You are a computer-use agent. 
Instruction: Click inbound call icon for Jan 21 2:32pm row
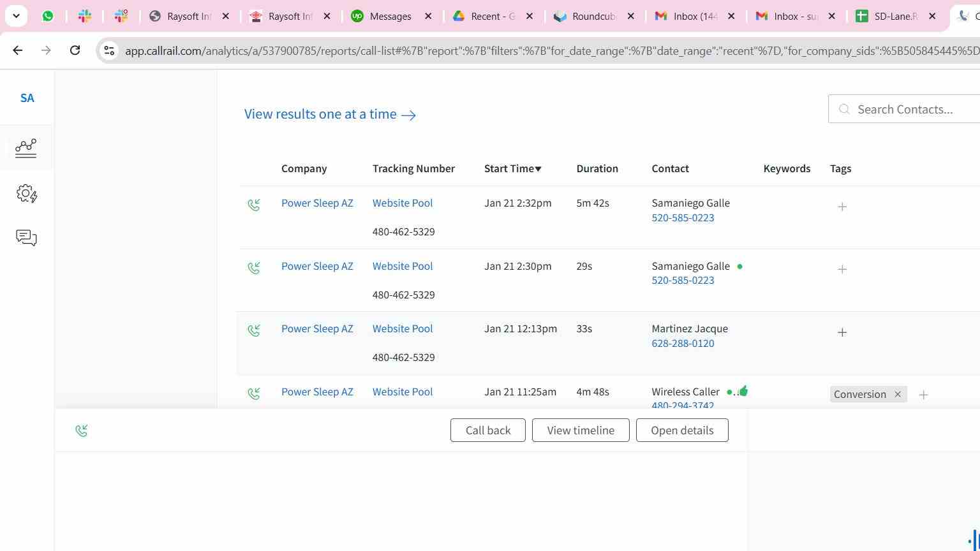[254, 205]
